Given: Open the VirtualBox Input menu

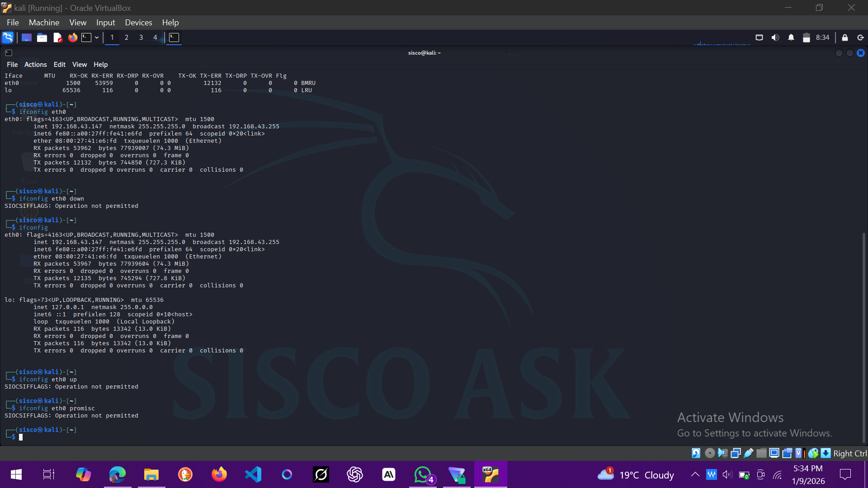Looking at the screenshot, I should (x=105, y=23).
